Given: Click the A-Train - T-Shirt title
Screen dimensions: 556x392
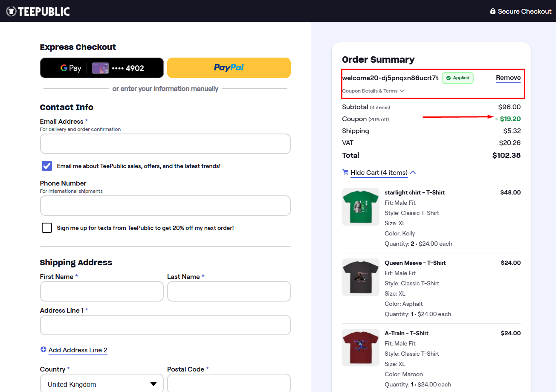Looking at the screenshot, I should coord(406,333).
